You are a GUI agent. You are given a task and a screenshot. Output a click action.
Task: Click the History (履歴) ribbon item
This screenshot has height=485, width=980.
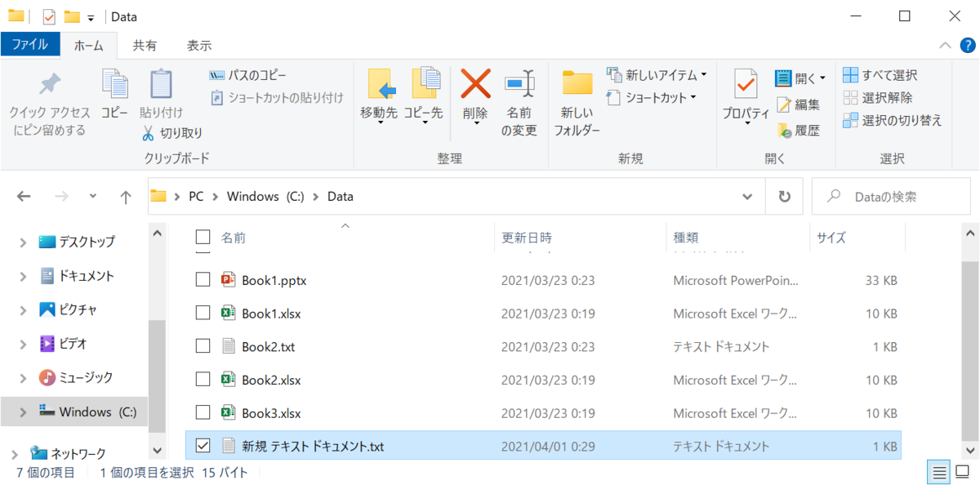[x=798, y=130]
